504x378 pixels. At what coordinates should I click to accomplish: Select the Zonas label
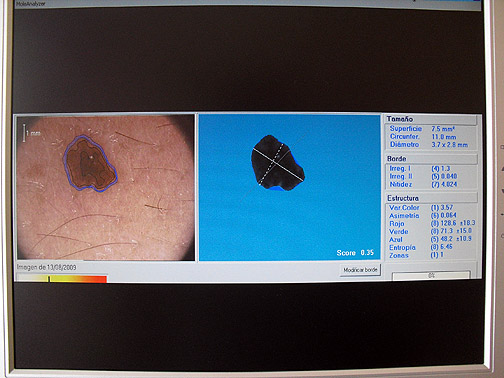point(399,256)
